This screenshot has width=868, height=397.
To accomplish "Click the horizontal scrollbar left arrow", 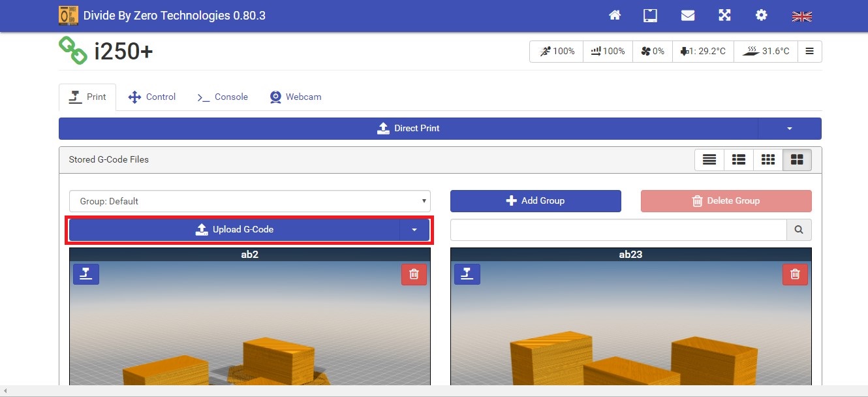I will coord(5,391).
